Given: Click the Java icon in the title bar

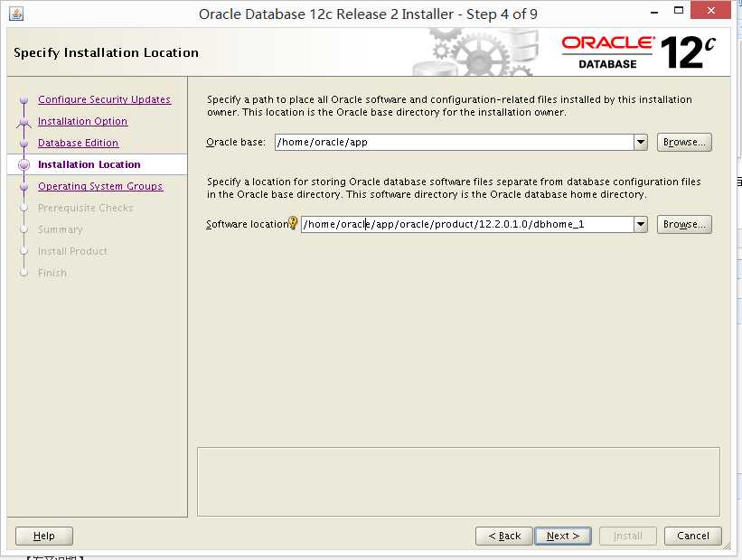Looking at the screenshot, I should (x=16, y=14).
